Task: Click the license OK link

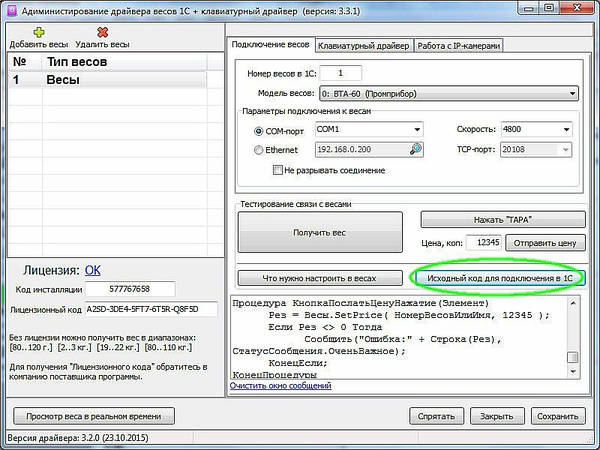Action: click(x=93, y=270)
